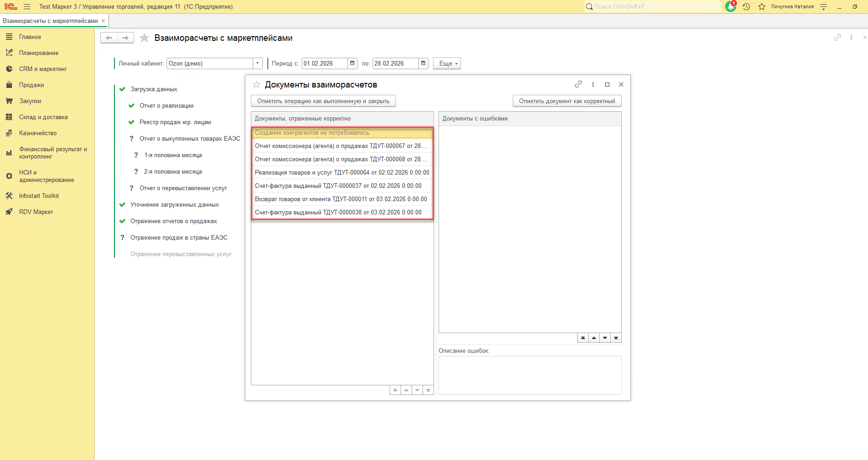Close the Взаиморасчеты с маркетплейсами tab

(x=103, y=21)
